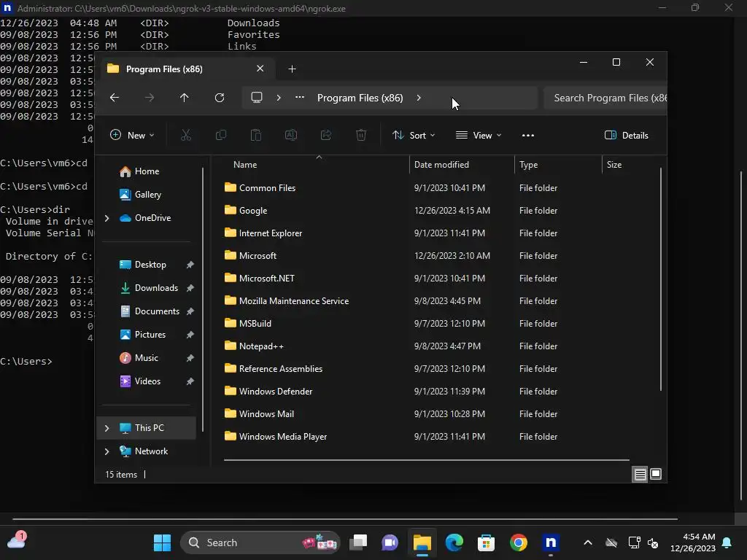Click the This PC monitor icon in address bar
The image size is (747, 560).
point(257,98)
